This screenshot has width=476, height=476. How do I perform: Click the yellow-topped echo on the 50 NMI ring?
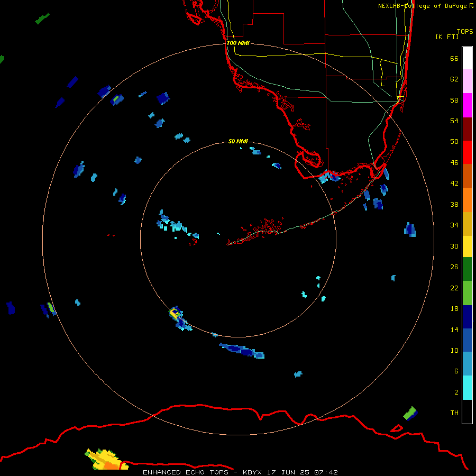point(175,313)
